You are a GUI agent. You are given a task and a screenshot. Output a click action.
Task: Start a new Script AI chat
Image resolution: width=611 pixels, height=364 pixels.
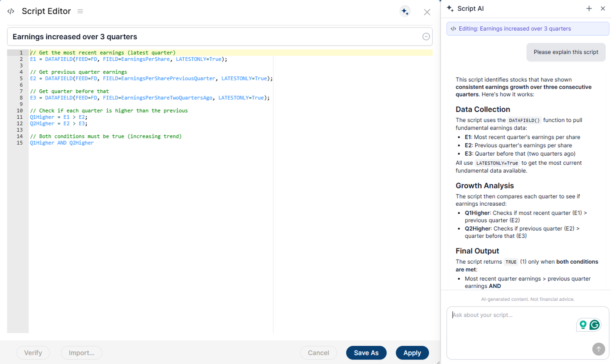589,8
